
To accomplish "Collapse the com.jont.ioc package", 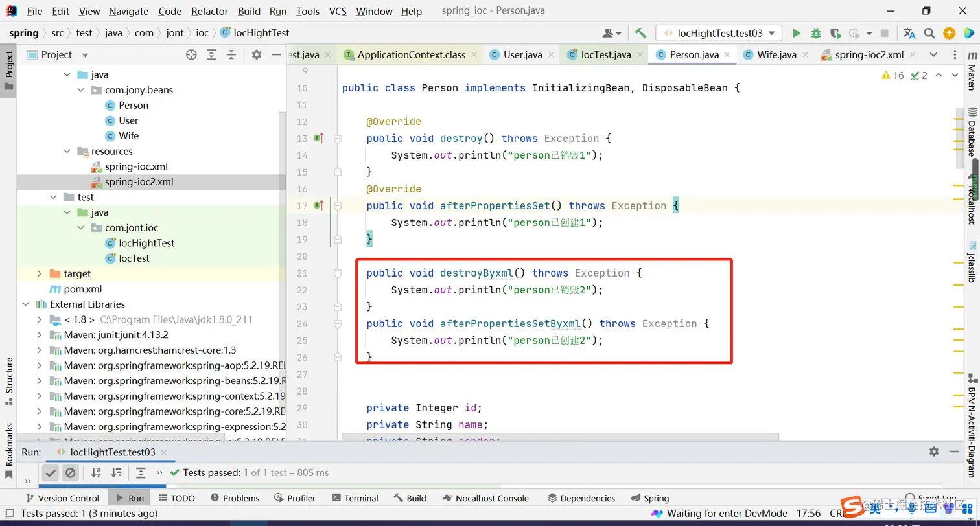I will pos(81,228).
